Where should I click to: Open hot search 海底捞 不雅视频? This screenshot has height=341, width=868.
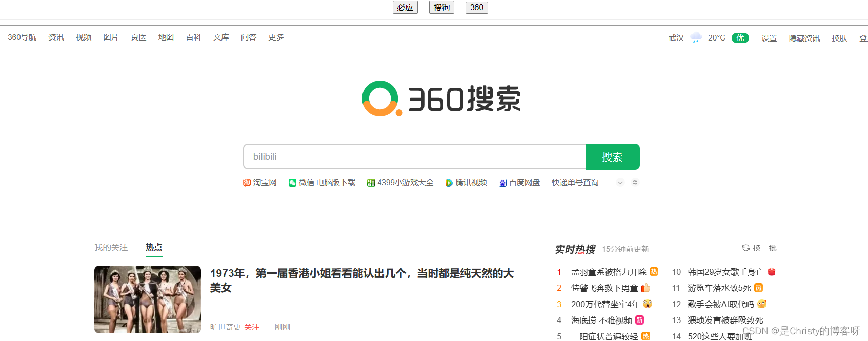601,320
